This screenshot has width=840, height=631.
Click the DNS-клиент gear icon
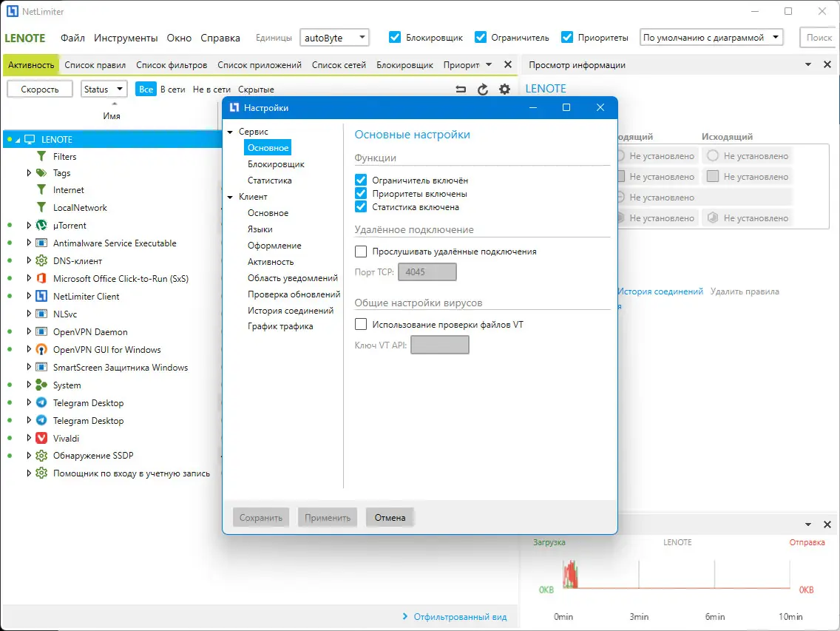41,260
